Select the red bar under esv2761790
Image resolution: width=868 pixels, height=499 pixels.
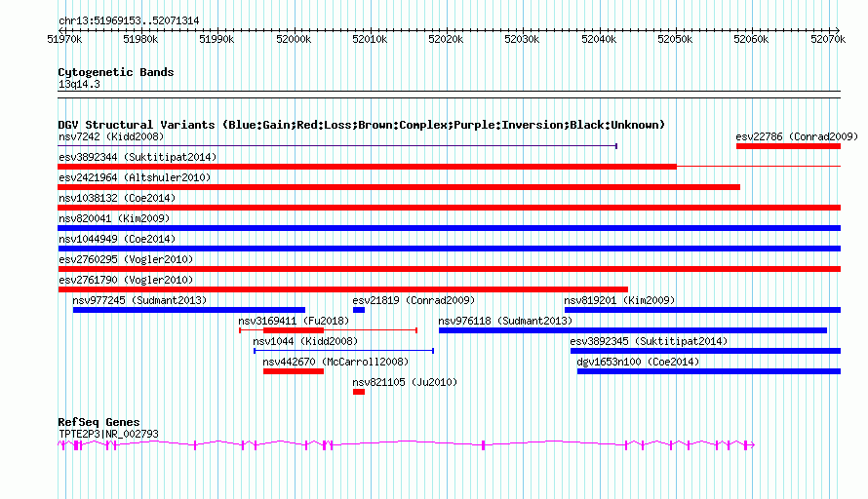point(343,289)
